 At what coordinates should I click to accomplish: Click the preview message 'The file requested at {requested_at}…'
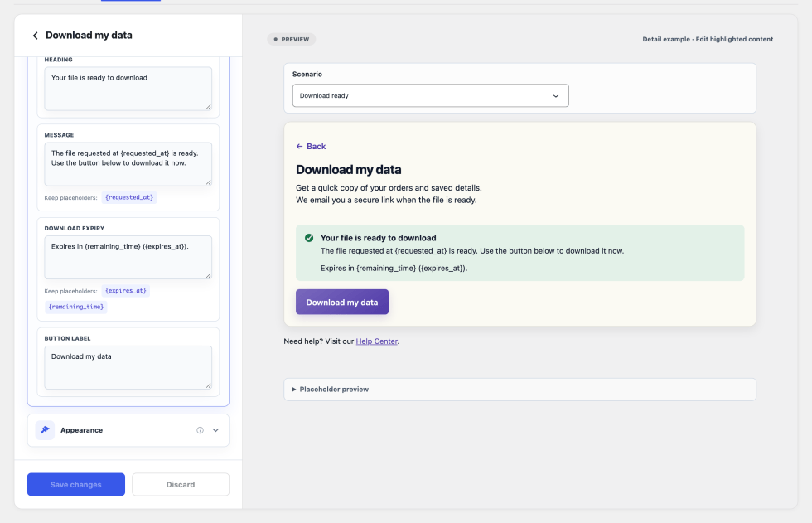tap(472, 251)
